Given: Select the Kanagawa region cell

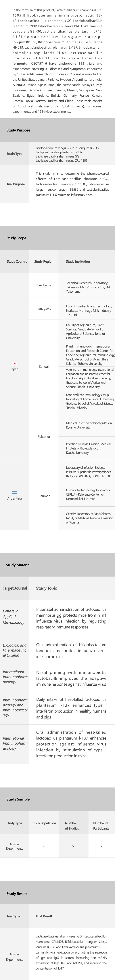Looking at the screenshot, I should 44,308.
